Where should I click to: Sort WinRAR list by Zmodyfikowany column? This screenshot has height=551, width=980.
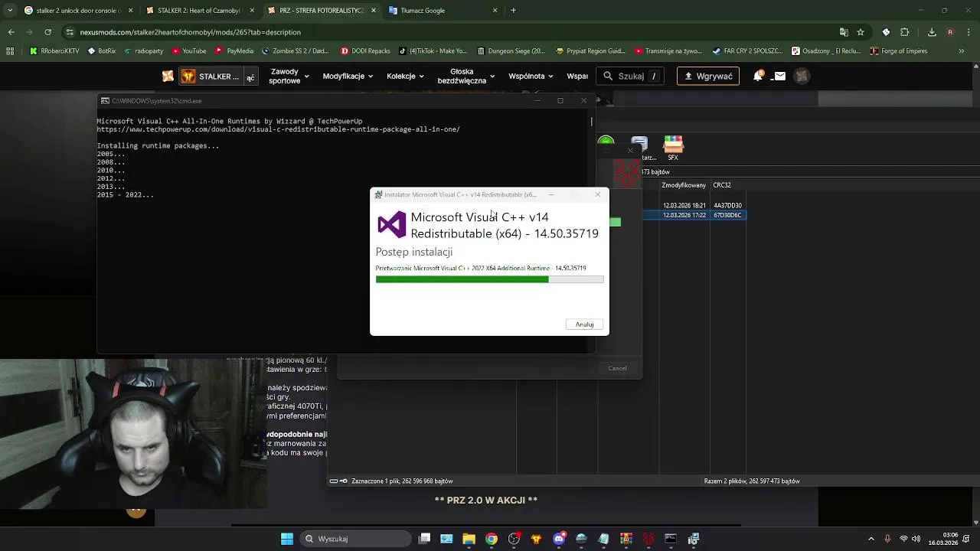684,185
